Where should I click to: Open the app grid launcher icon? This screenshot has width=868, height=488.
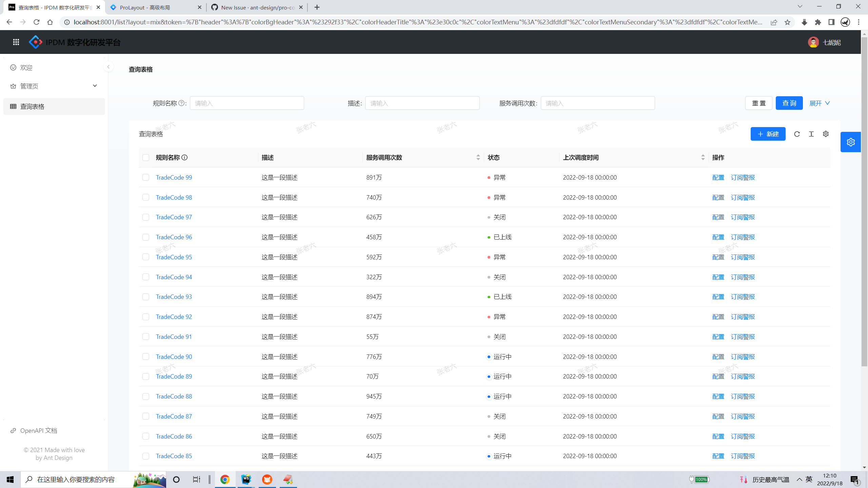(16, 42)
